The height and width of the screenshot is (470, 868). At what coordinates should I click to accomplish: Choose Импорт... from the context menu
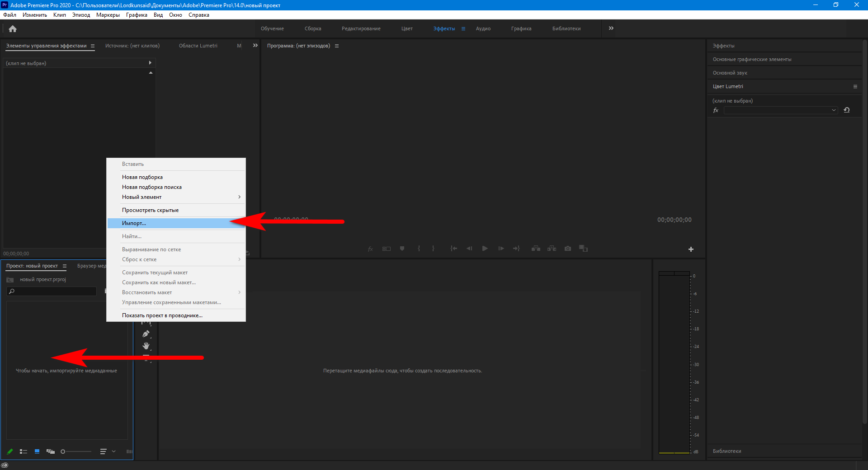134,223
